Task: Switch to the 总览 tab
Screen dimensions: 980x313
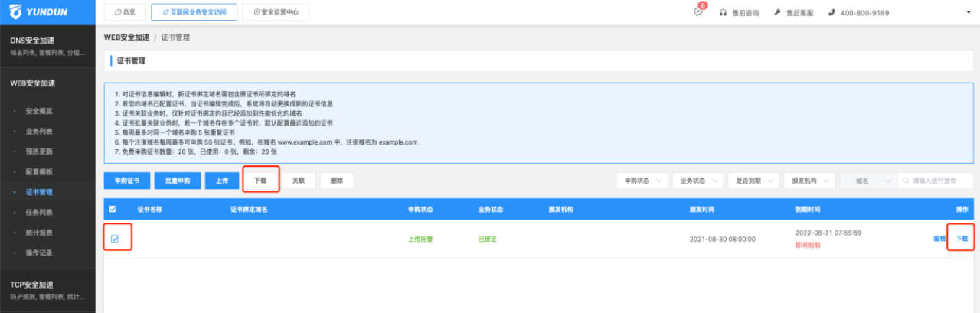Action: [x=125, y=12]
